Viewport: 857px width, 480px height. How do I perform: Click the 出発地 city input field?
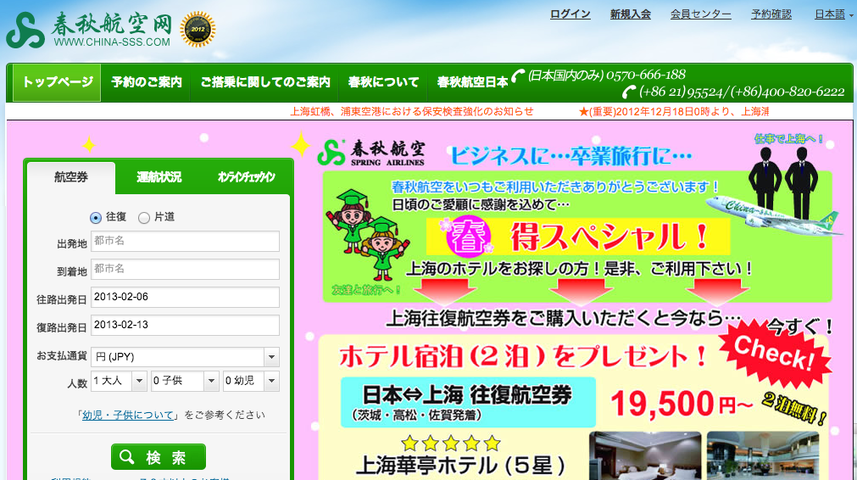click(185, 241)
